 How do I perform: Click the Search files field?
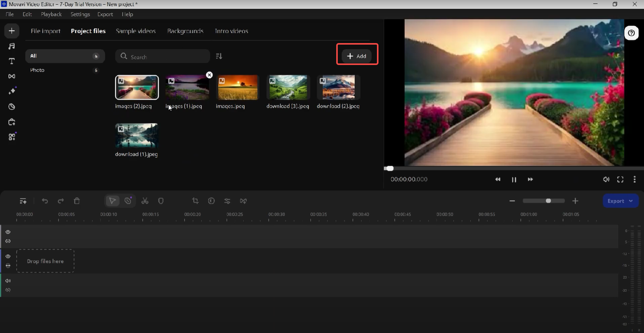point(163,57)
